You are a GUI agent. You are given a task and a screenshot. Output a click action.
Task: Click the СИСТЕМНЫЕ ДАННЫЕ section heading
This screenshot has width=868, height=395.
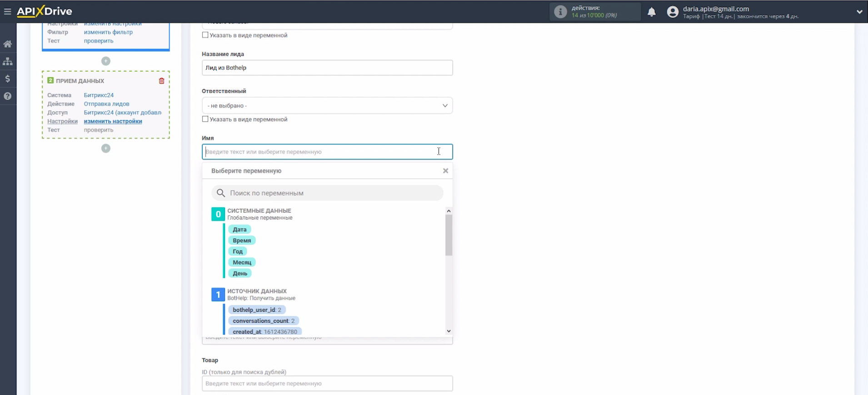259,211
